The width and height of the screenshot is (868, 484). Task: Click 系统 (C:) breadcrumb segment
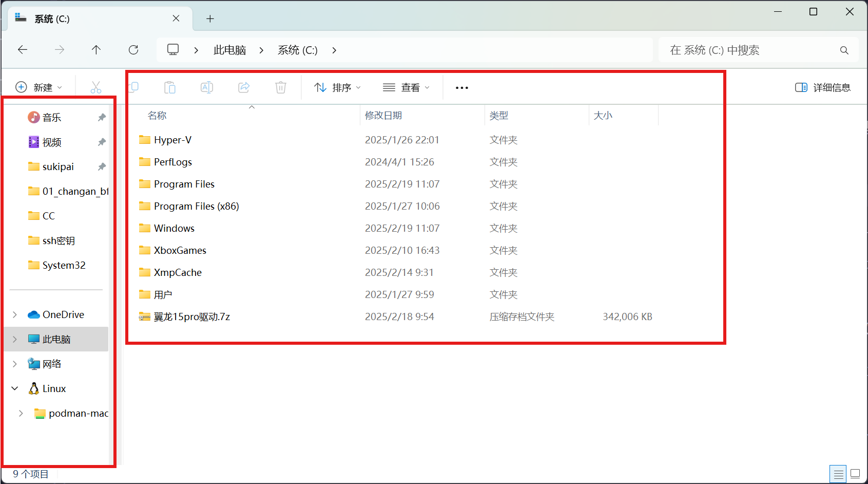[x=298, y=50]
